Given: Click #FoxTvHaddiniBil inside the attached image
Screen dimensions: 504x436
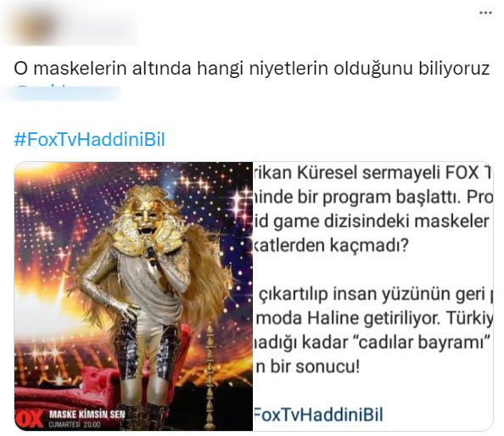Looking at the screenshot, I should (x=318, y=415).
